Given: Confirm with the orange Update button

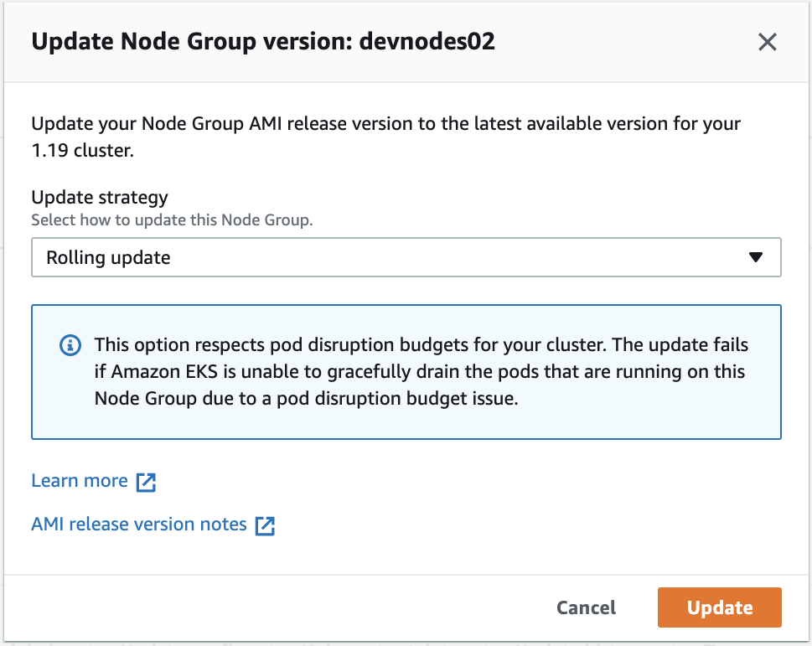Looking at the screenshot, I should pyautogui.click(x=719, y=607).
